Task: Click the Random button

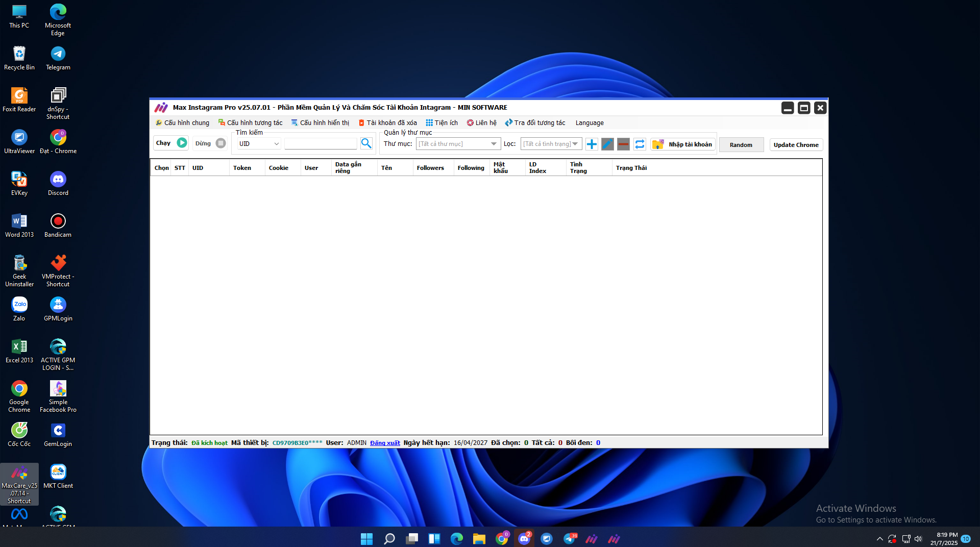Action: click(741, 145)
